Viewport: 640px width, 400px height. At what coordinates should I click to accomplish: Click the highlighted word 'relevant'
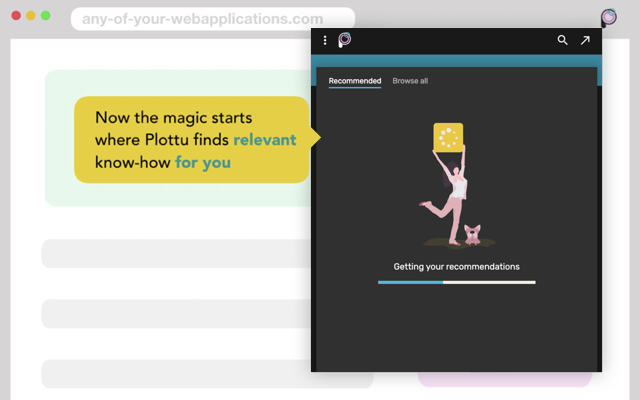tap(264, 140)
